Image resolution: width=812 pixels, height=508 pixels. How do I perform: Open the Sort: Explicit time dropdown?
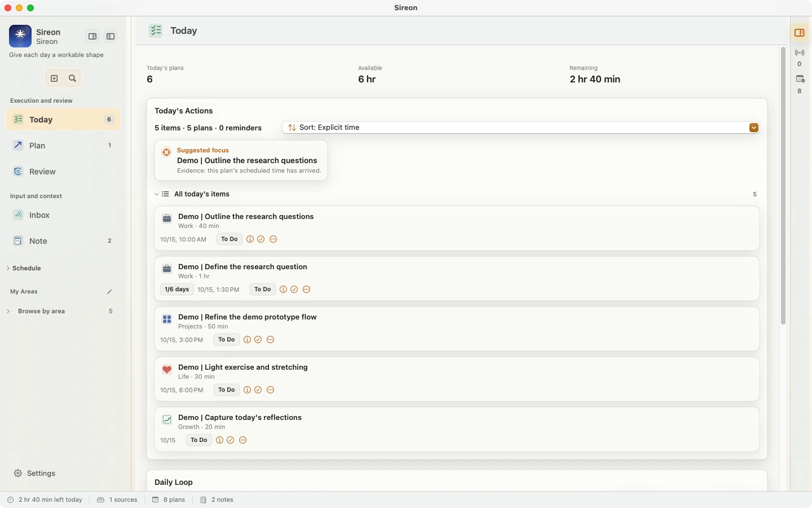click(520, 128)
